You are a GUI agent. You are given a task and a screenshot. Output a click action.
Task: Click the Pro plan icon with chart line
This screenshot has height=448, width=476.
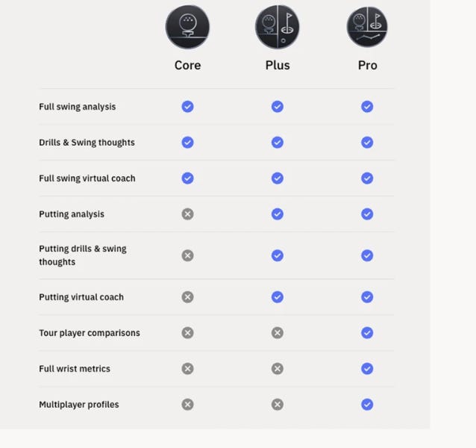pos(367,27)
